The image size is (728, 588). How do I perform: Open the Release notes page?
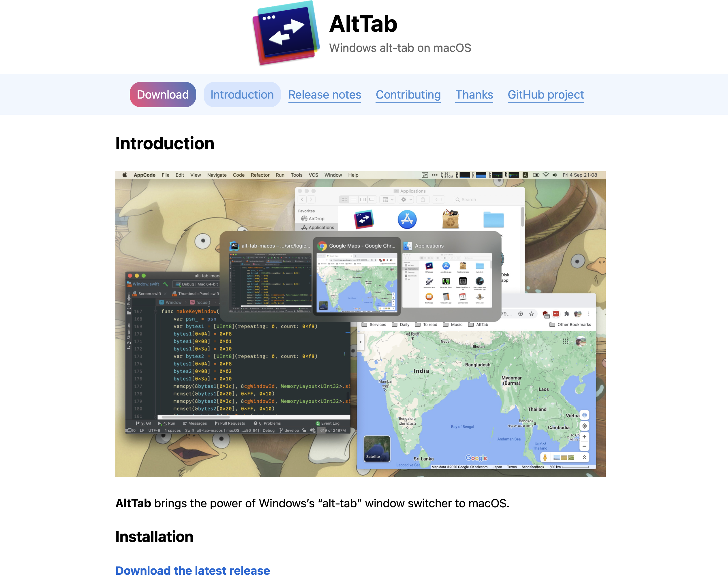click(x=324, y=95)
